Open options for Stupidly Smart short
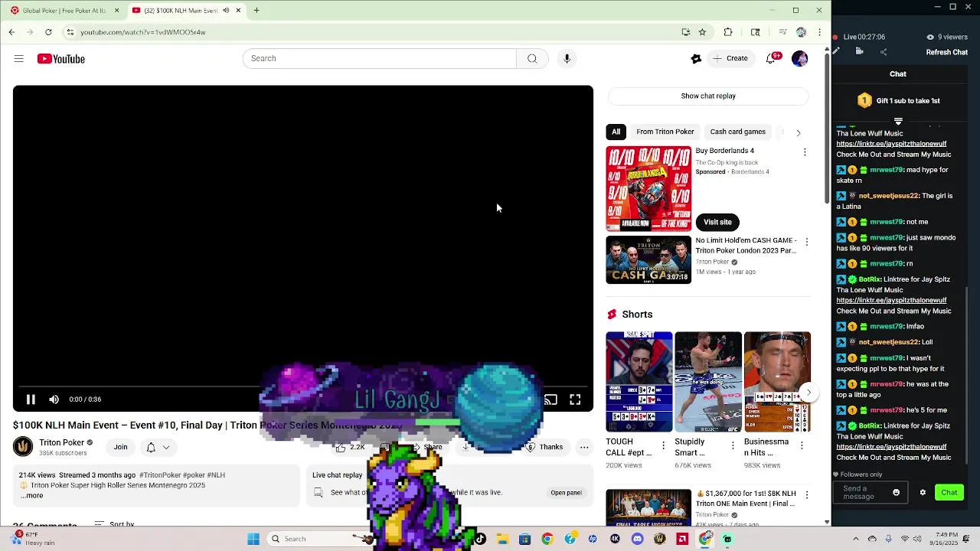 pyautogui.click(x=733, y=445)
